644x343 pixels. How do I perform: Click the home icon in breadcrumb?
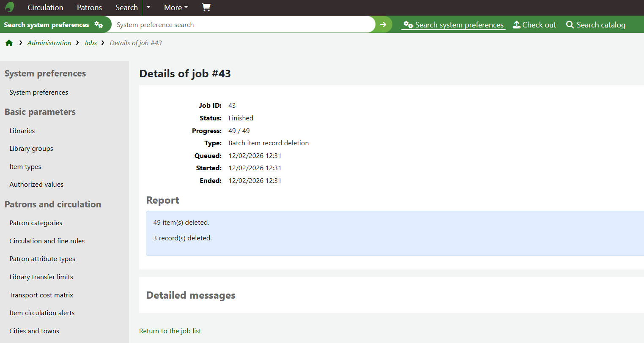tap(9, 43)
